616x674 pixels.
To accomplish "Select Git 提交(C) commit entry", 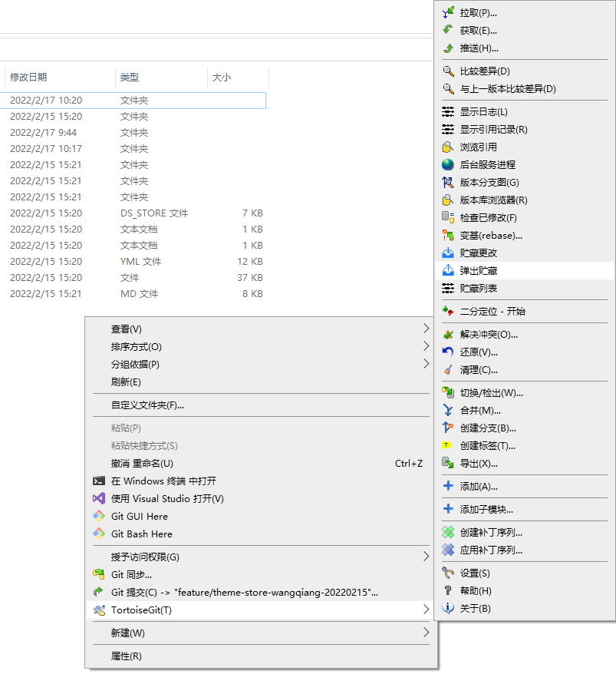I will tap(261, 593).
